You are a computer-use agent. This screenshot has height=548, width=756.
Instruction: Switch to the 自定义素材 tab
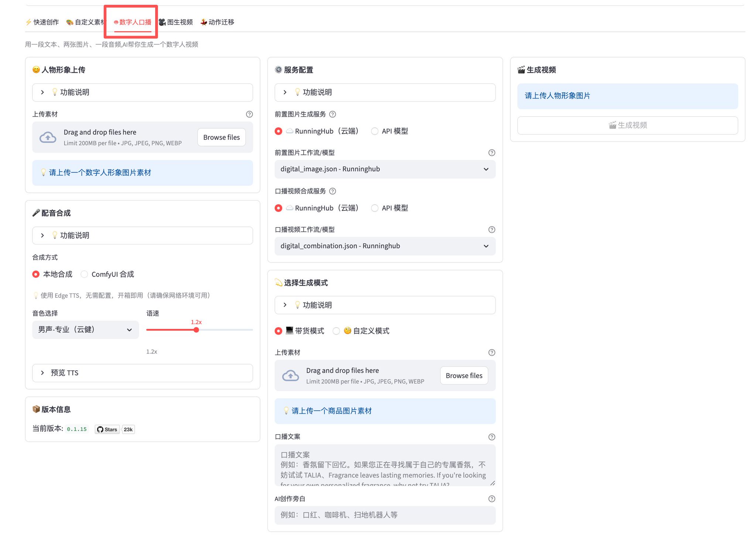click(x=85, y=22)
